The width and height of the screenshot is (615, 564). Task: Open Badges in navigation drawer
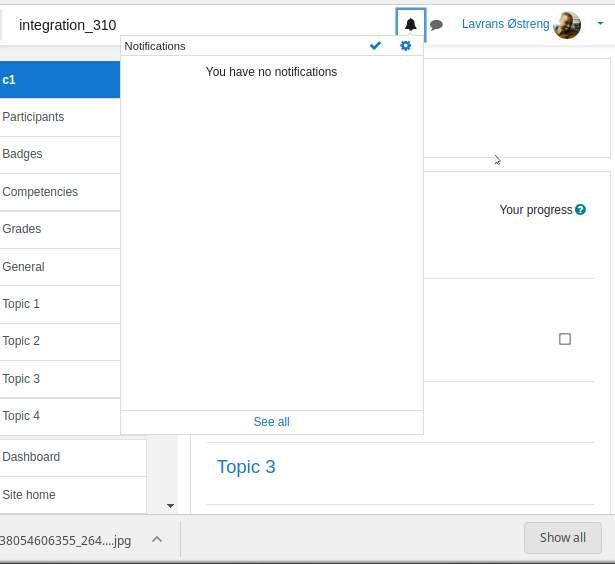coord(60,154)
